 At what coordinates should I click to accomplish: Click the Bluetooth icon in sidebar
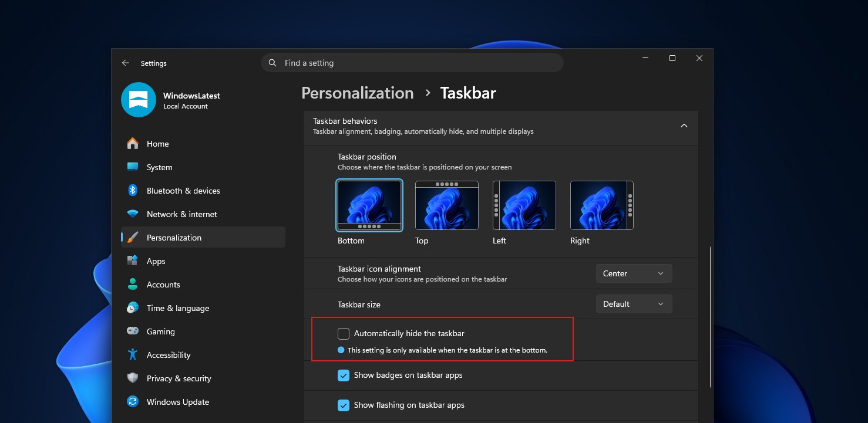point(133,191)
